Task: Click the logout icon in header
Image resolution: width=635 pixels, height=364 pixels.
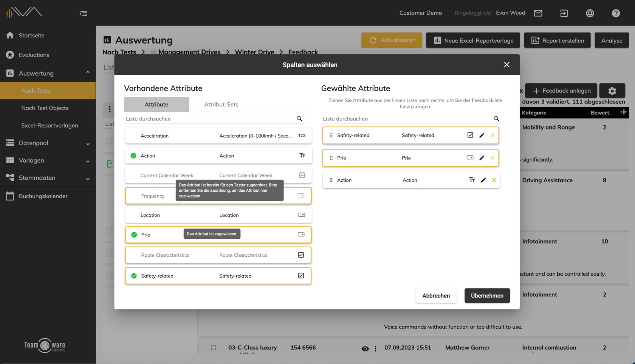Action: [564, 13]
